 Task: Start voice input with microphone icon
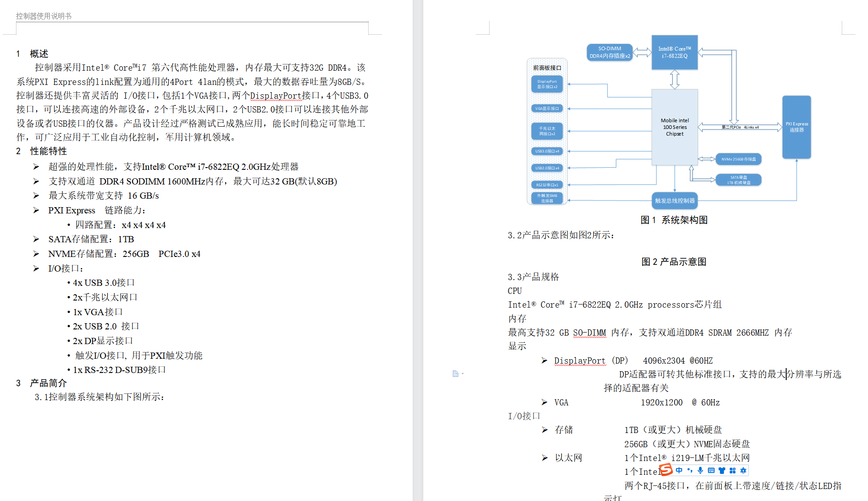click(x=700, y=470)
